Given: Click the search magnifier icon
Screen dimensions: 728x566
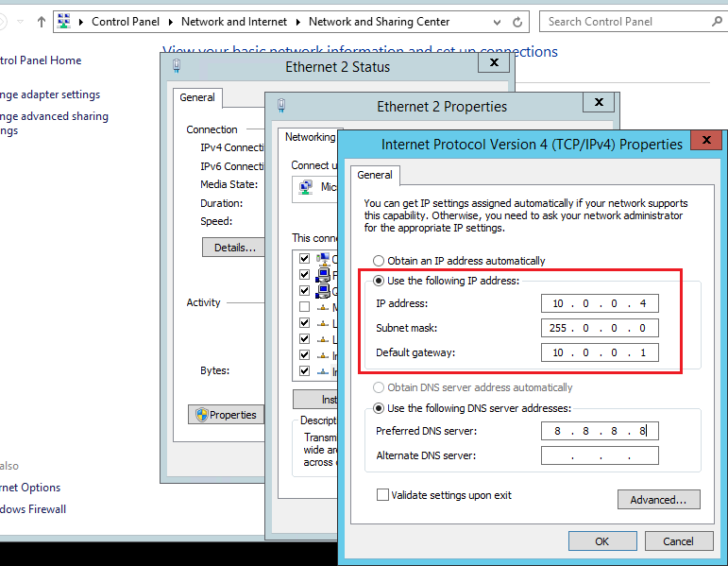Looking at the screenshot, I should pos(719,21).
